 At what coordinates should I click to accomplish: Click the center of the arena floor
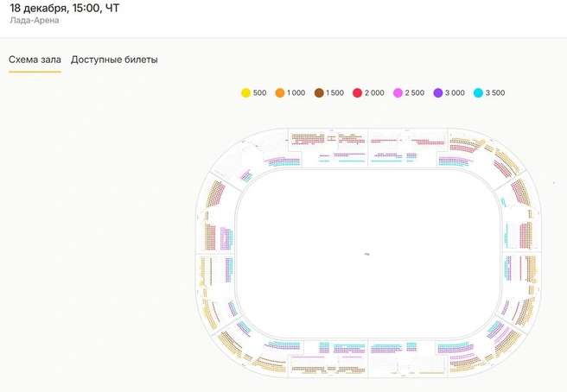point(367,254)
